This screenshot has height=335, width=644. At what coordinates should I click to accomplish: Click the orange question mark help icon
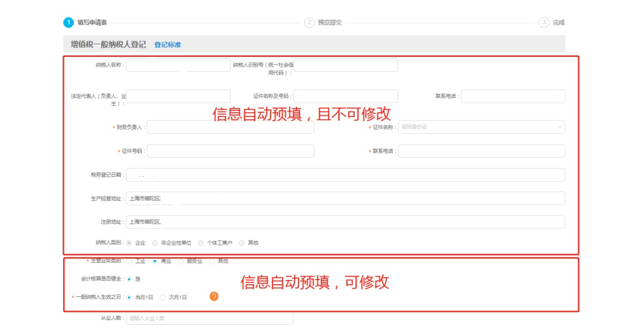click(x=214, y=296)
